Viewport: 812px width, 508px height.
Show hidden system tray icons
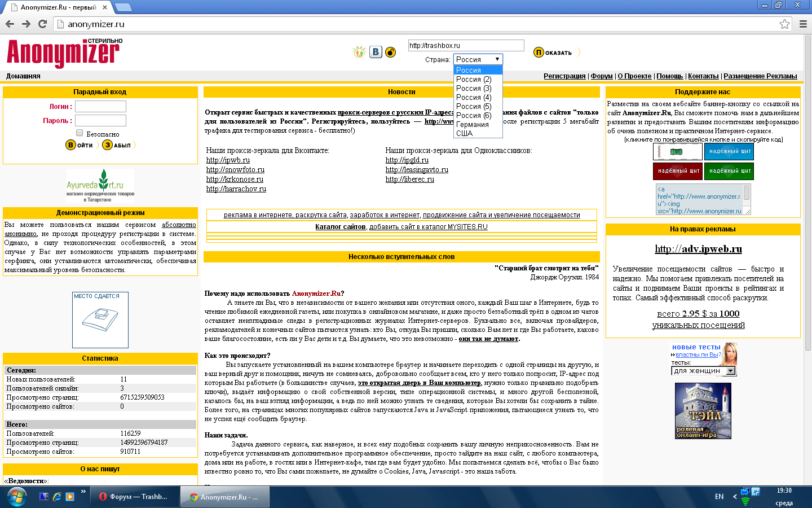[735, 497]
